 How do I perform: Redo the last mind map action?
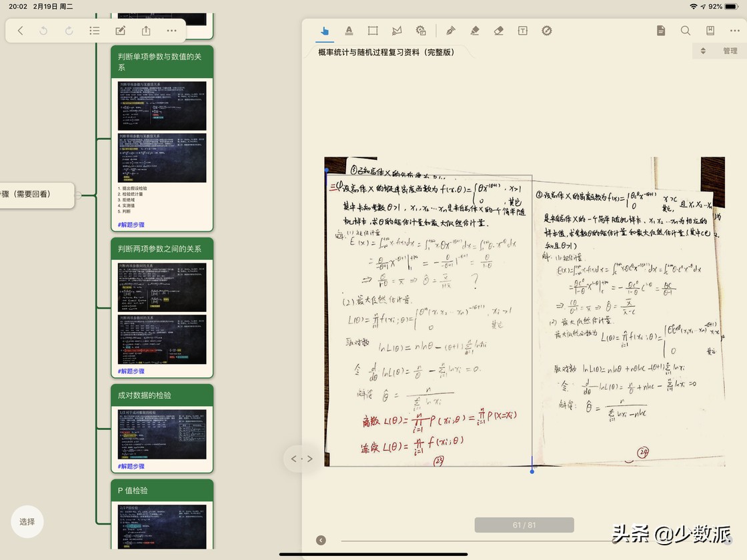pos(69,31)
